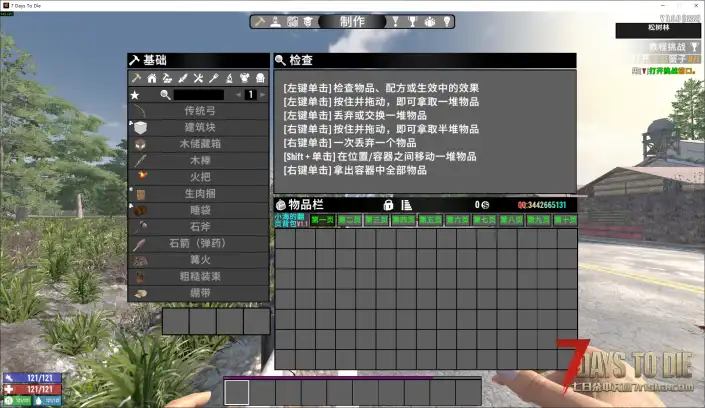Click the first toolbelt slot
This screenshot has height=408, width=705.
pyautogui.click(x=236, y=392)
